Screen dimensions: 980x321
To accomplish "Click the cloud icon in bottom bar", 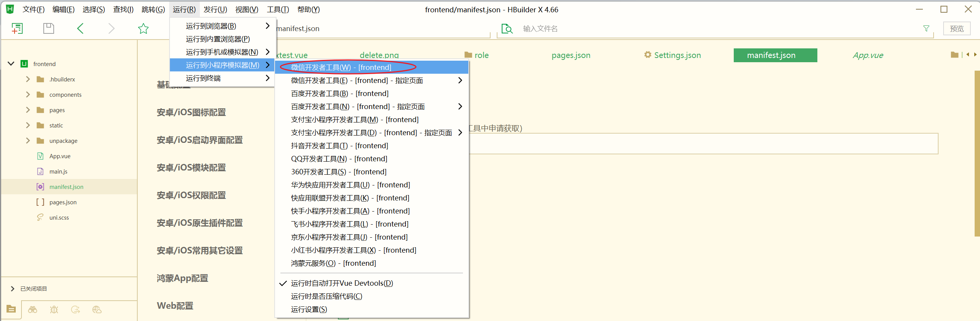I will click(x=97, y=309).
